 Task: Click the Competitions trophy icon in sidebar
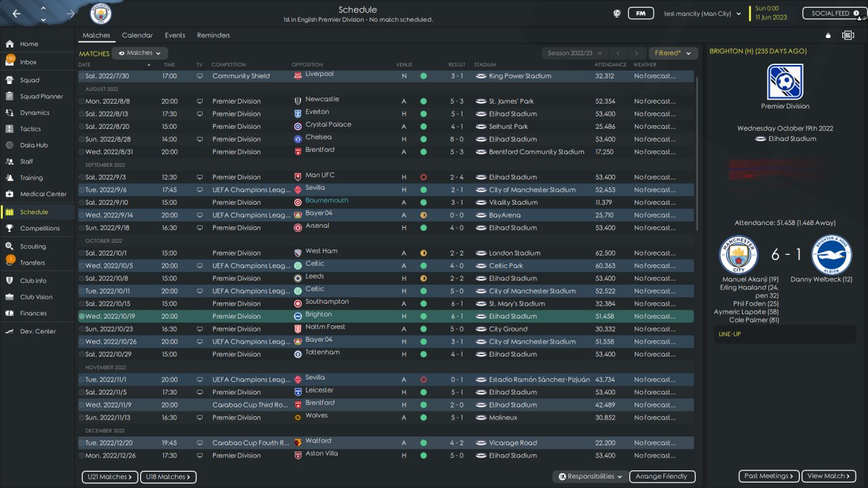[9, 228]
